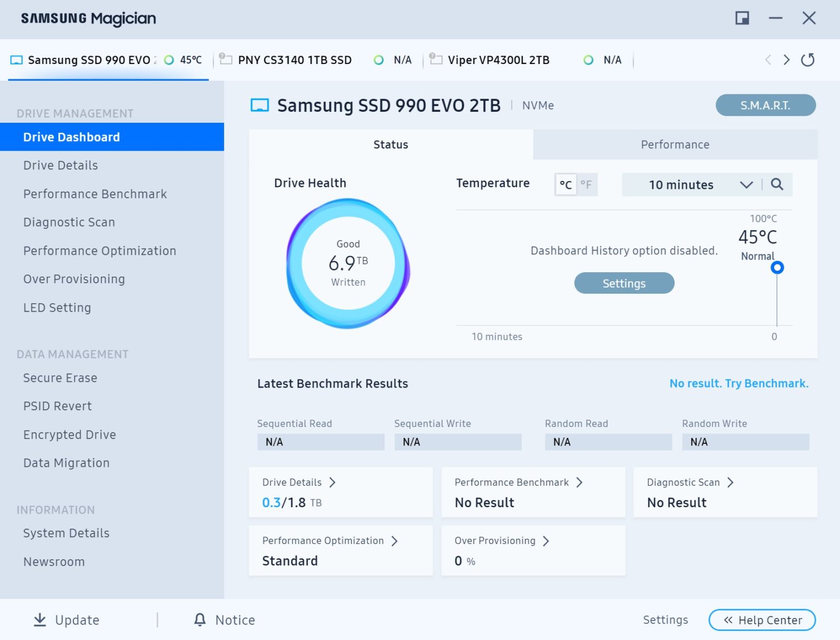Switch temperature unit to Celsius

pos(565,185)
